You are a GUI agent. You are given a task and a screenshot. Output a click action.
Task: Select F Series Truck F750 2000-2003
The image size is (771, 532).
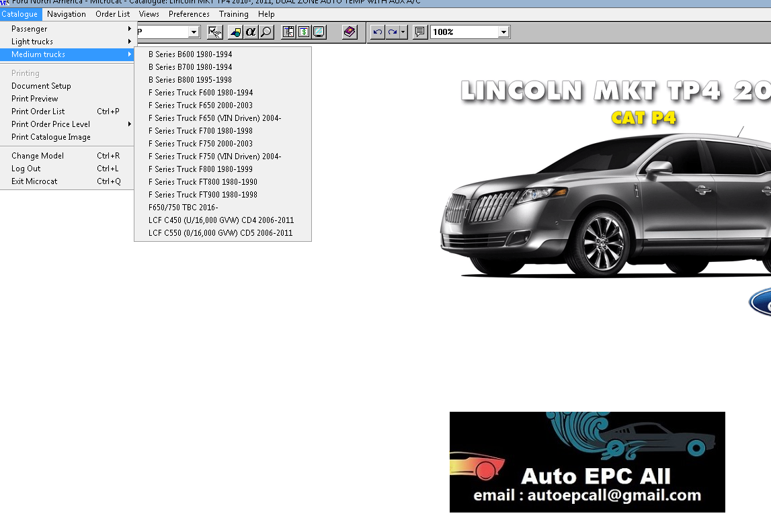[x=222, y=144]
